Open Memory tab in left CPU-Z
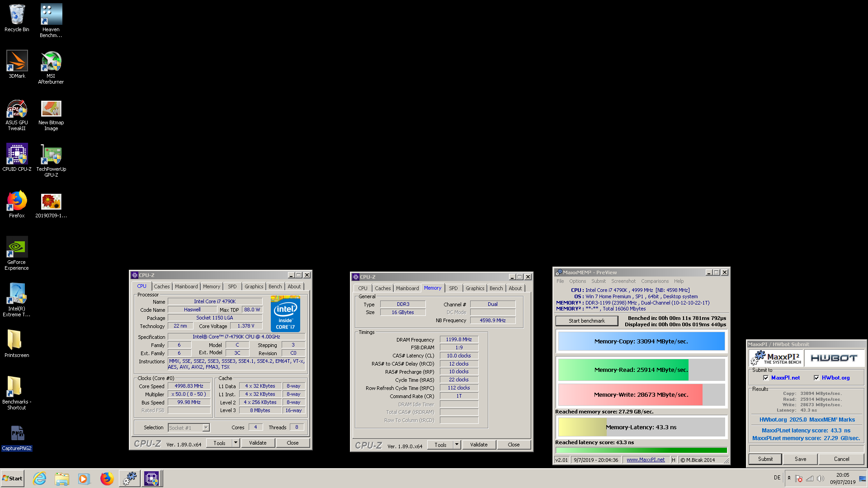The width and height of the screenshot is (868, 488). pyautogui.click(x=212, y=286)
